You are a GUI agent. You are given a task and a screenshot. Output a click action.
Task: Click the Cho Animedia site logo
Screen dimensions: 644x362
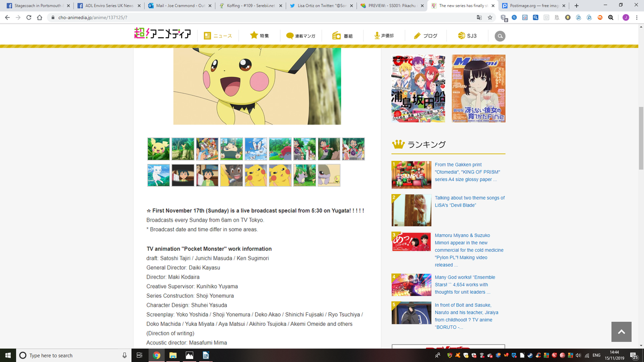pos(163,34)
